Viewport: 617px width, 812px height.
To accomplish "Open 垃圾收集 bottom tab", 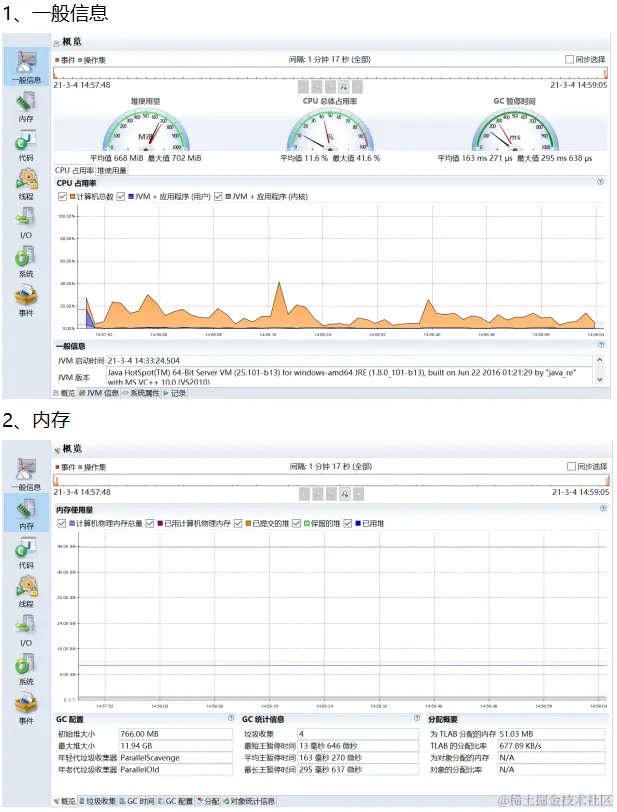I will click(97, 801).
